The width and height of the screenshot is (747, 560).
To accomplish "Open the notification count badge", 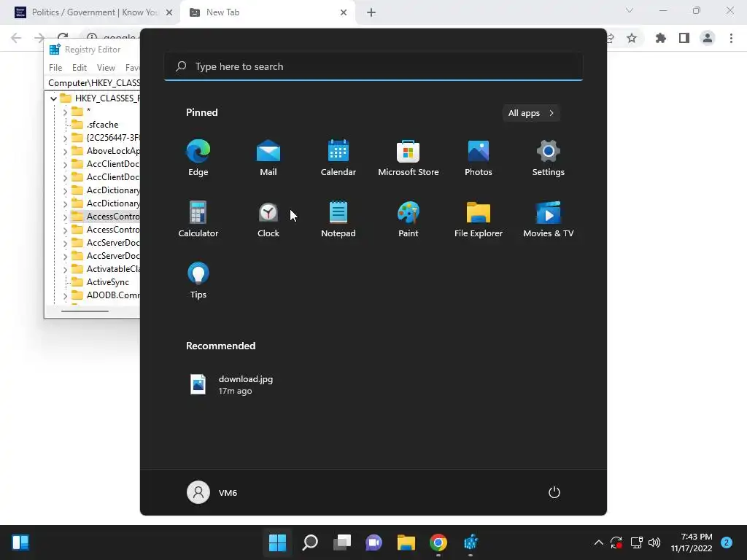I will 727,542.
